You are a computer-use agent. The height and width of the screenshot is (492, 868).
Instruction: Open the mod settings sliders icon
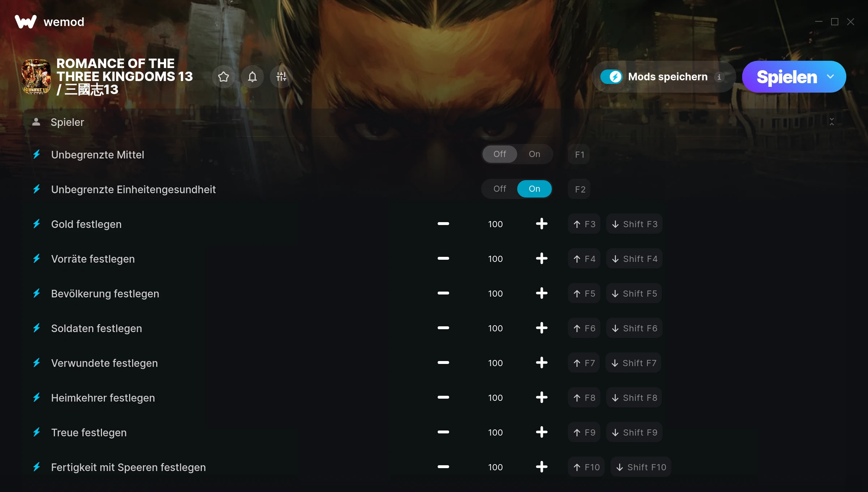(x=281, y=77)
